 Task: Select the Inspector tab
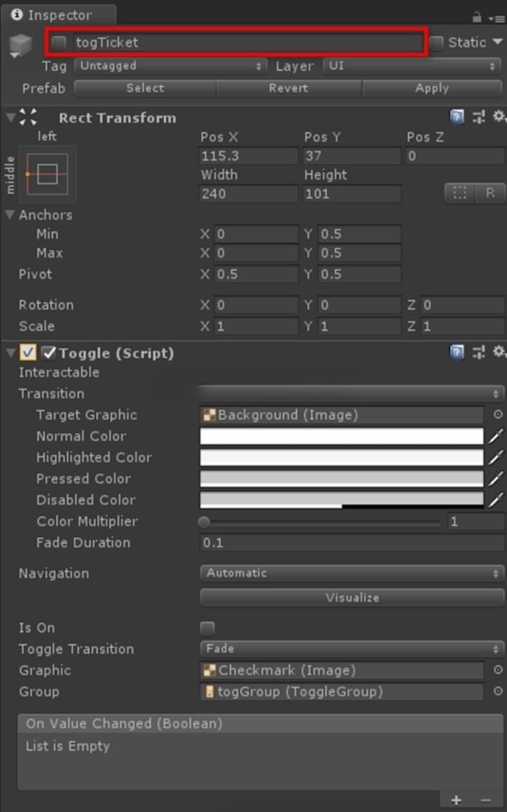click(59, 15)
